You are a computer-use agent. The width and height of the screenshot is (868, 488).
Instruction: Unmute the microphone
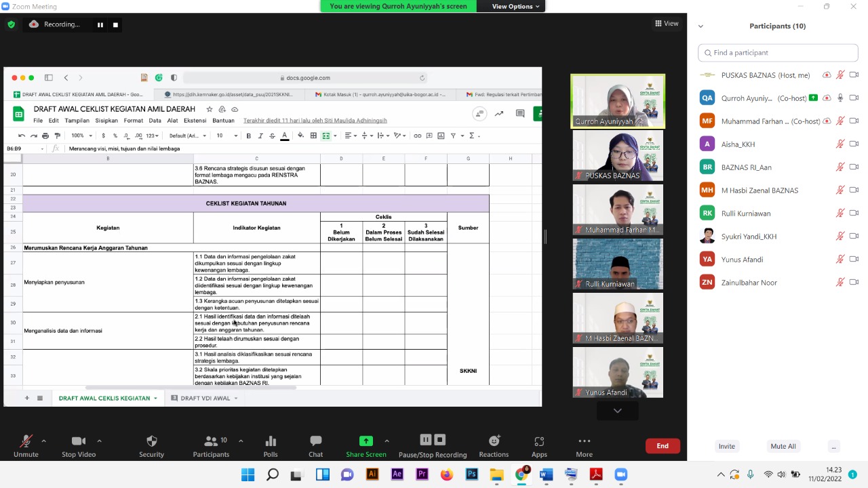(26, 441)
